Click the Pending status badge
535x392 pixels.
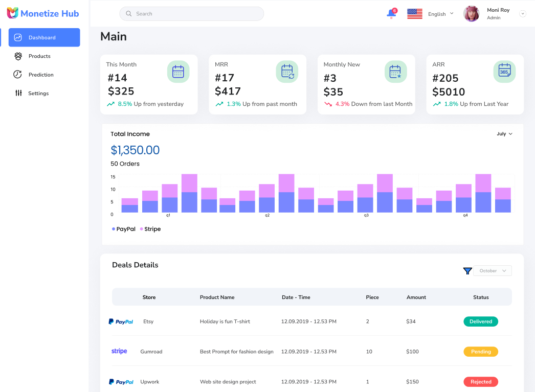point(481,352)
